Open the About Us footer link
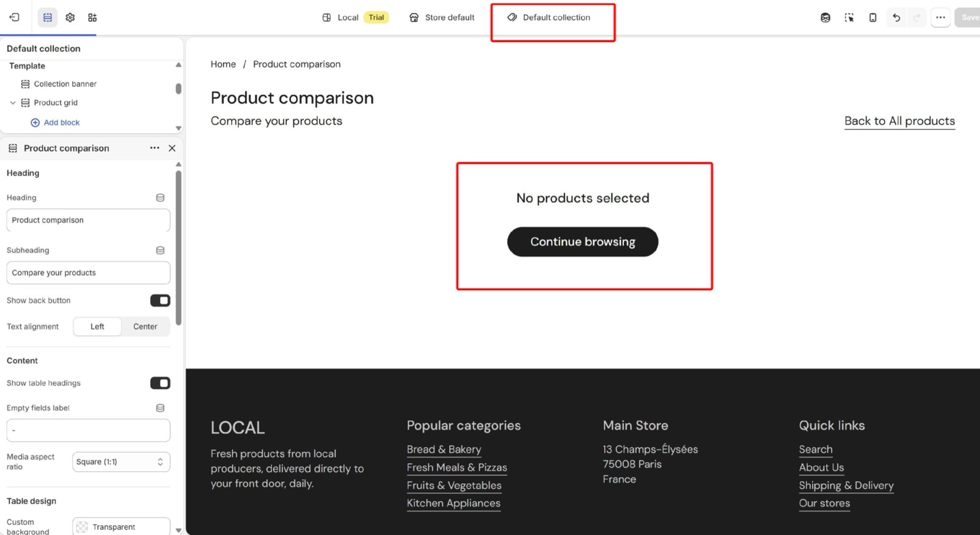980x535 pixels. [x=821, y=468]
